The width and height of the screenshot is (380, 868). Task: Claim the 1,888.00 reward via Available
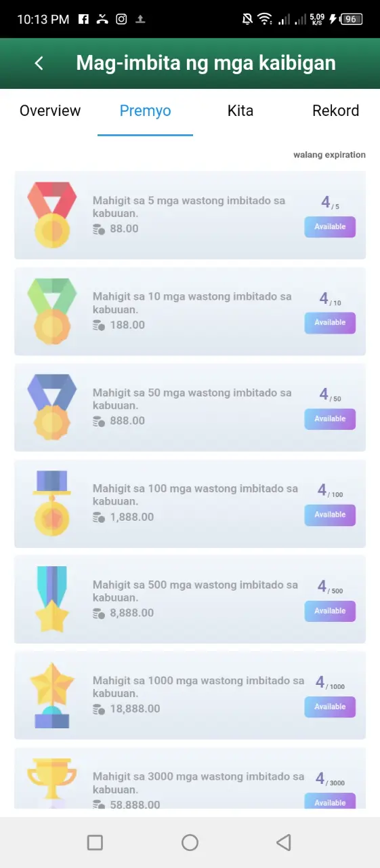click(330, 515)
